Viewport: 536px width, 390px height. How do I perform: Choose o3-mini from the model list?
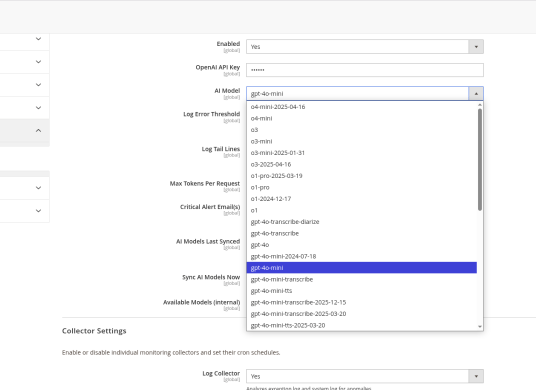pos(362,141)
